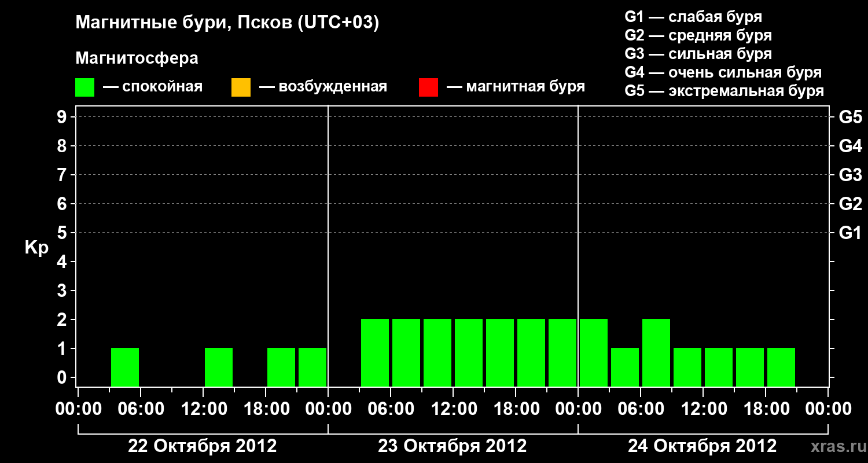Viewport: 868px width, 463px height.
Task: Click the right-axis 'G1' level label
Action: pyautogui.click(x=850, y=233)
